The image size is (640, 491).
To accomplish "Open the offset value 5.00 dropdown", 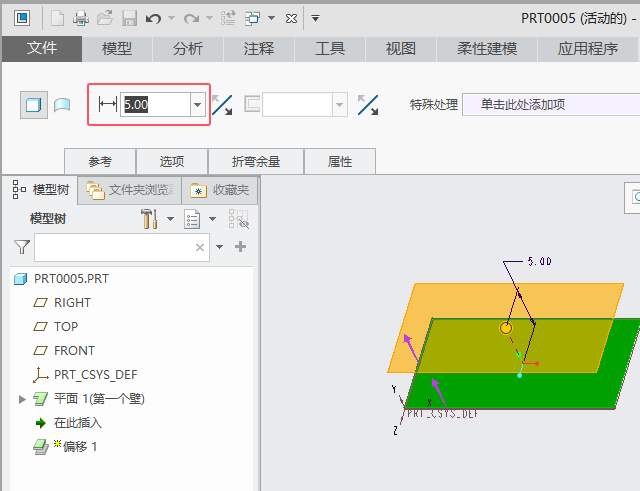I will pos(198,105).
